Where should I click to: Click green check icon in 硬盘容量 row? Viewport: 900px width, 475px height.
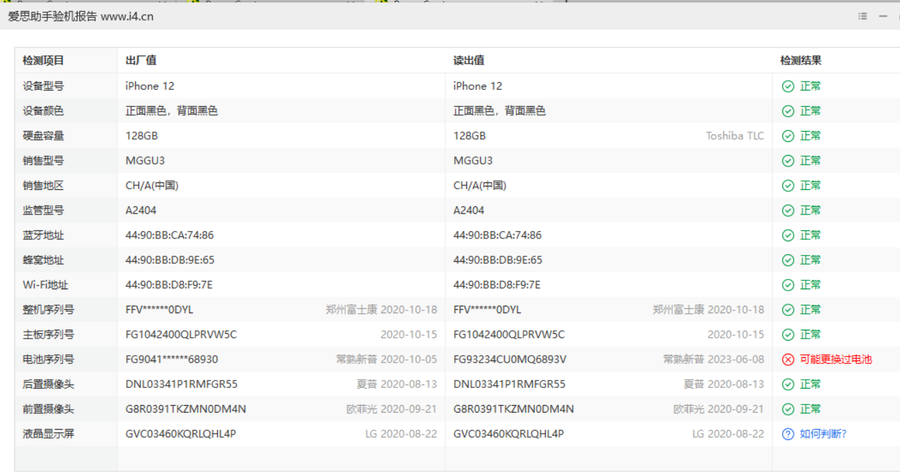pyautogui.click(x=788, y=136)
